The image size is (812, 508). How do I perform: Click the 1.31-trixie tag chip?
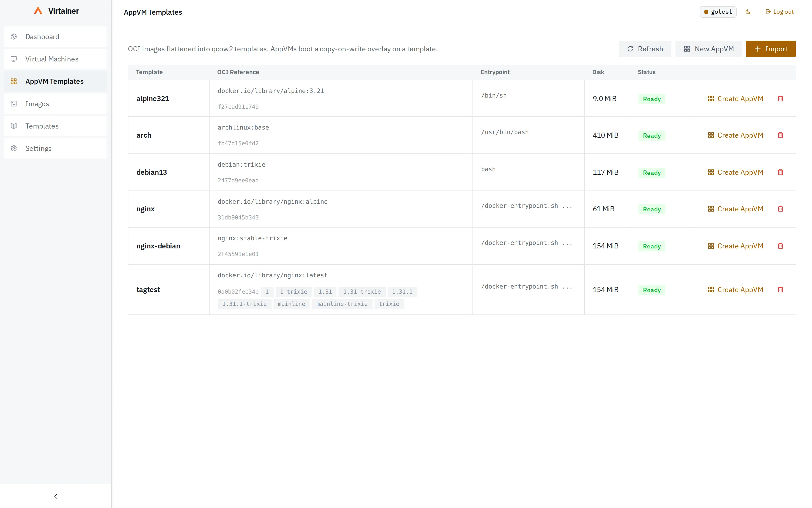362,292
